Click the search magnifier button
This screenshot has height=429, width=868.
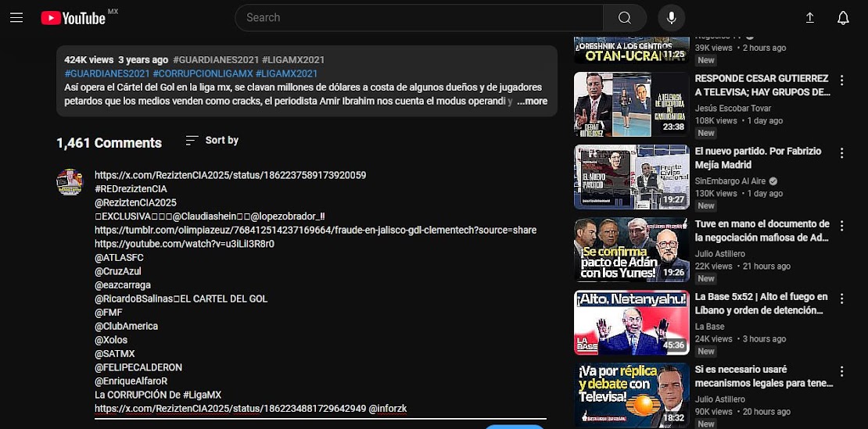click(x=625, y=18)
